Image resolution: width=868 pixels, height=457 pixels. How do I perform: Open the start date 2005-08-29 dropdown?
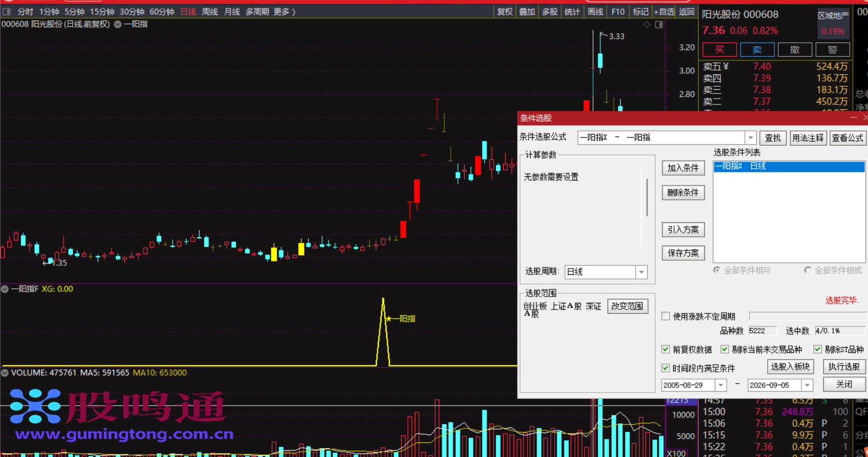(721, 385)
